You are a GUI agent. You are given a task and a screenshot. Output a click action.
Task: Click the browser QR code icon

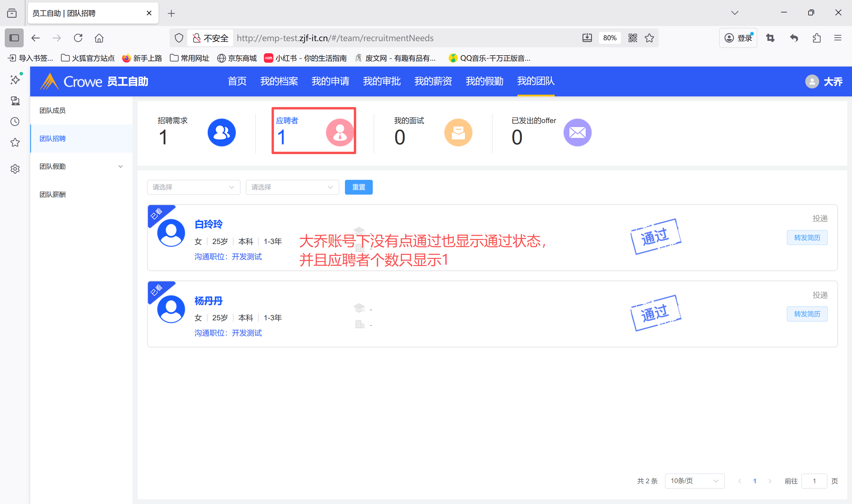(x=632, y=38)
